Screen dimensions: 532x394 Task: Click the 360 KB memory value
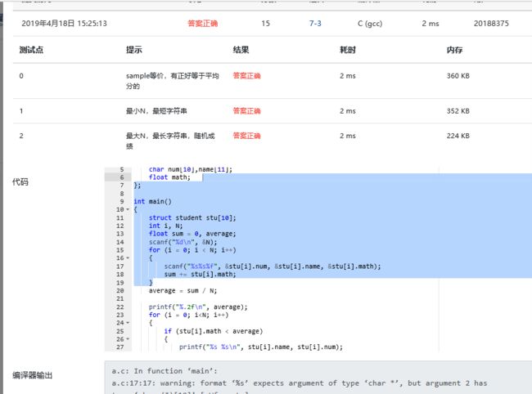[x=458, y=75]
